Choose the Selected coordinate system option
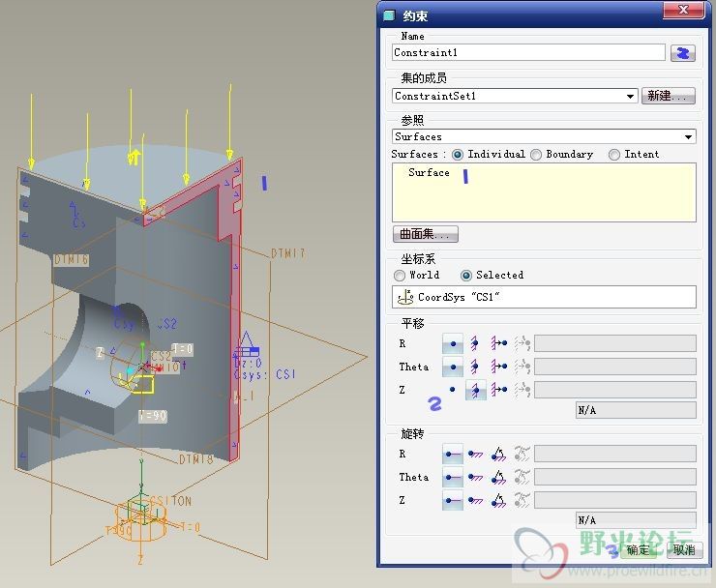716x588 pixels. tap(466, 276)
